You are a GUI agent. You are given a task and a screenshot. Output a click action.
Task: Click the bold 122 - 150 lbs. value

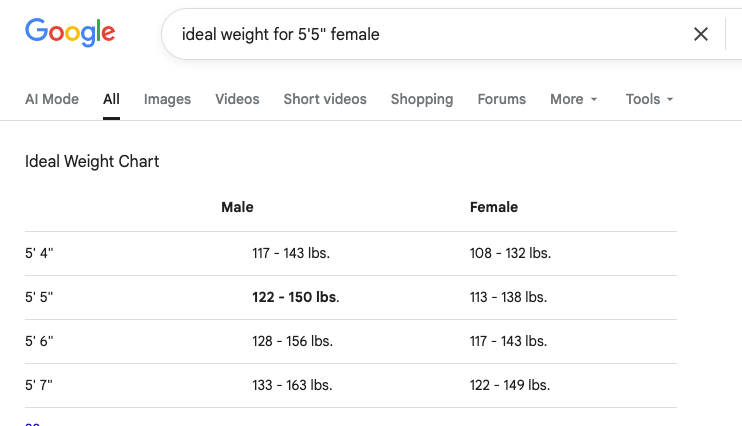pyautogui.click(x=295, y=297)
